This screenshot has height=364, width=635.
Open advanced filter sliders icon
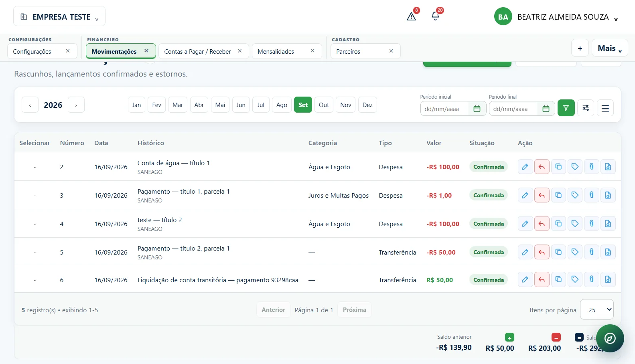(x=586, y=108)
